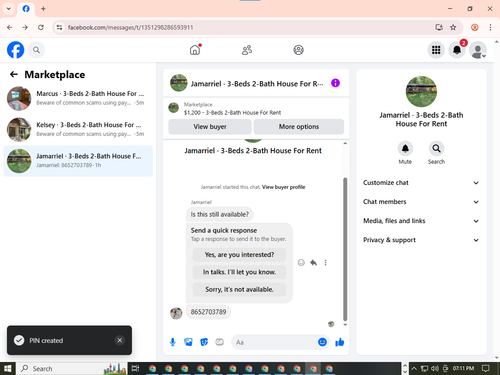The image size is (500, 375).
Task: Open a new browser tab with plus
Action: 43,9
